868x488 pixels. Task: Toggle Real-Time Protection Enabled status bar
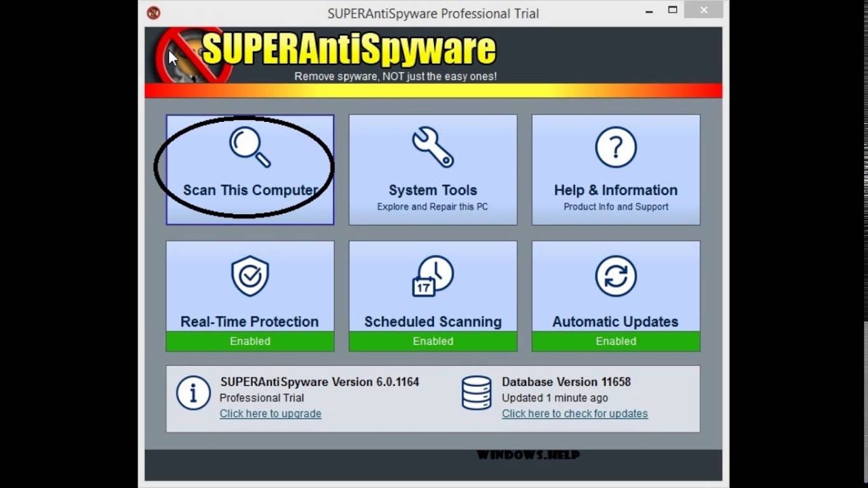pyautogui.click(x=250, y=341)
